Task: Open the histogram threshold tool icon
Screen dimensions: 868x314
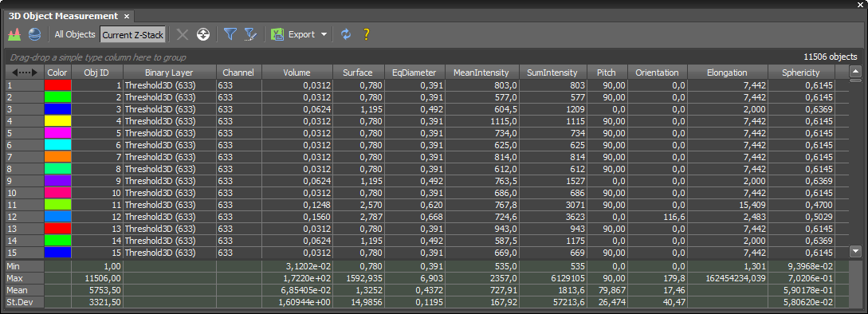Action: coord(14,34)
